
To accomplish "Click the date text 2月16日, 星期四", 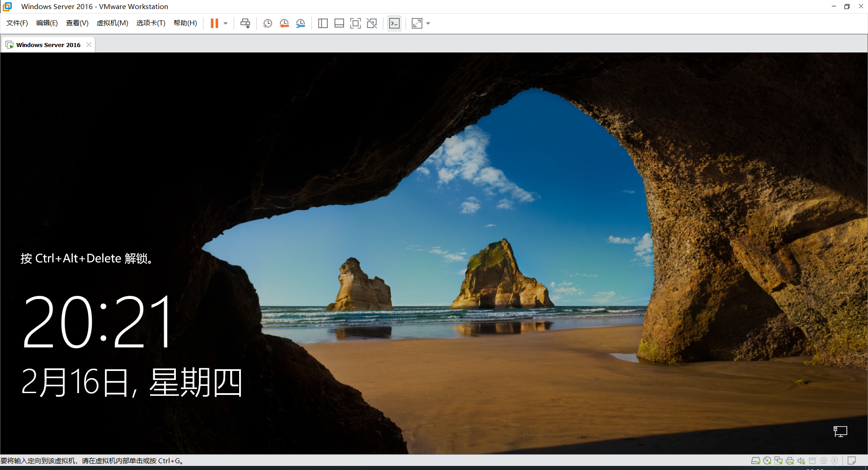I will (x=132, y=383).
